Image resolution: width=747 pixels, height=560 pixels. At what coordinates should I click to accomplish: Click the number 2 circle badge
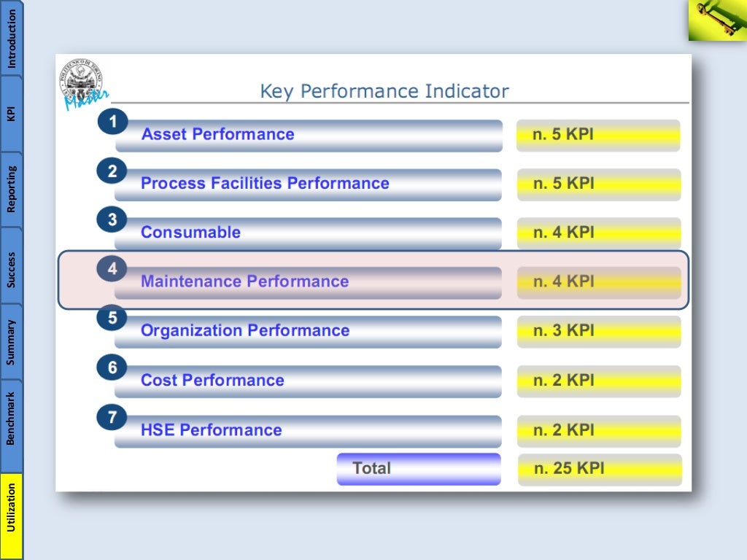point(112,171)
